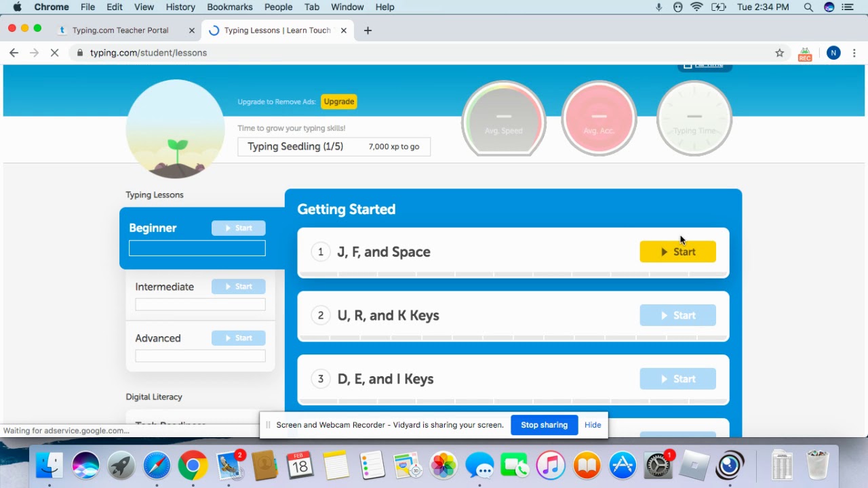
Task: Select the Advanced lessons category
Action: 157,338
